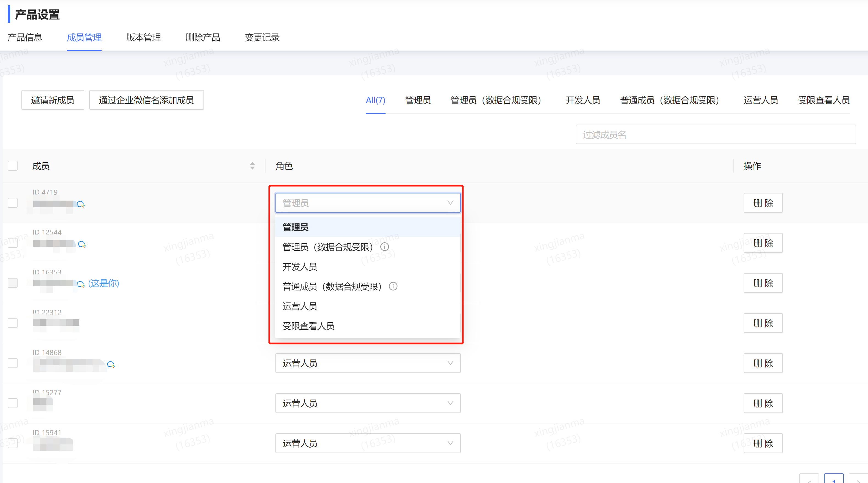Select 管理员（数据合规受限）in the dropdown list
This screenshot has width=868, height=483.
(x=368, y=247)
